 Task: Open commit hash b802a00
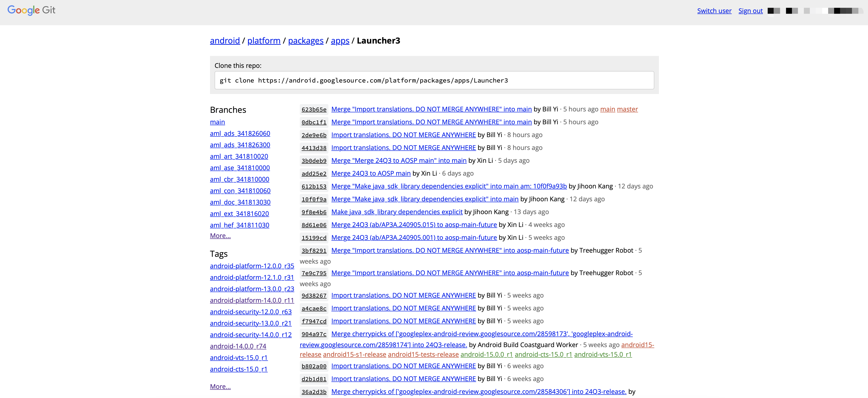click(314, 366)
